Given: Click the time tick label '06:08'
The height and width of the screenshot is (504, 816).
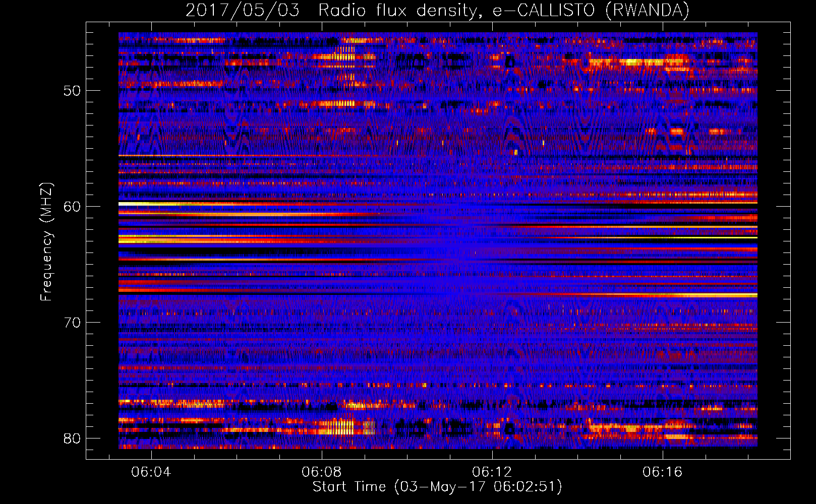Looking at the screenshot, I should click(321, 472).
